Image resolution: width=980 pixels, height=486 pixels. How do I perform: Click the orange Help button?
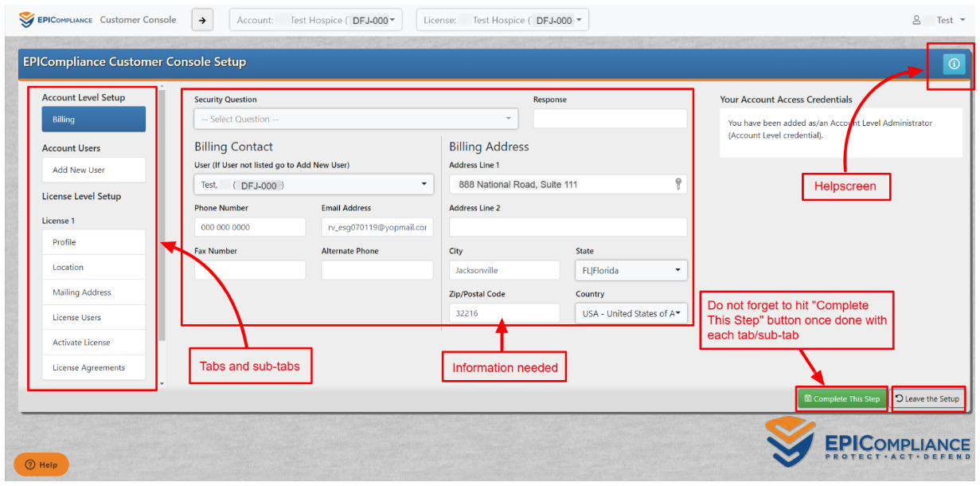(41, 464)
